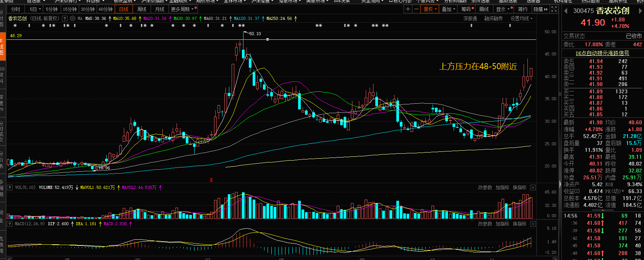
Task: Select the 月线 monthly chart tab
Action: 160,9
